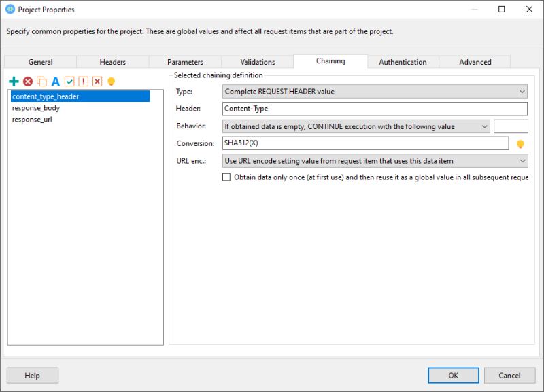The width and height of the screenshot is (544, 392).
Task: Click the green checkmark toolbar icon
Action: (x=69, y=82)
